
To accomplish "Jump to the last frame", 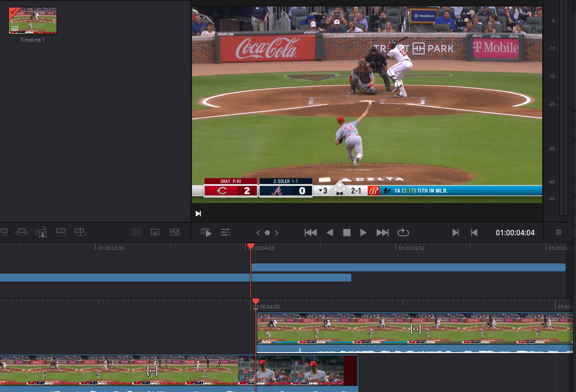I will [383, 233].
